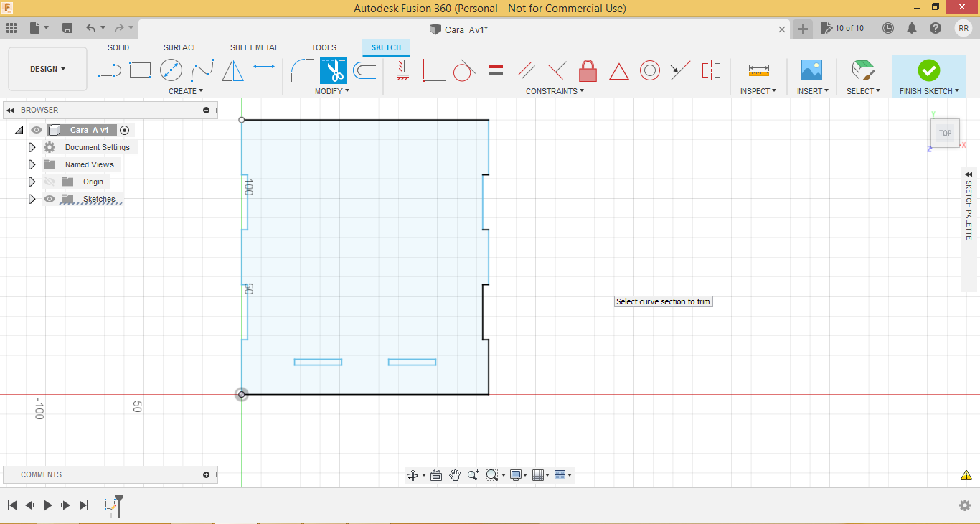Open the notifications bell

coord(912,28)
